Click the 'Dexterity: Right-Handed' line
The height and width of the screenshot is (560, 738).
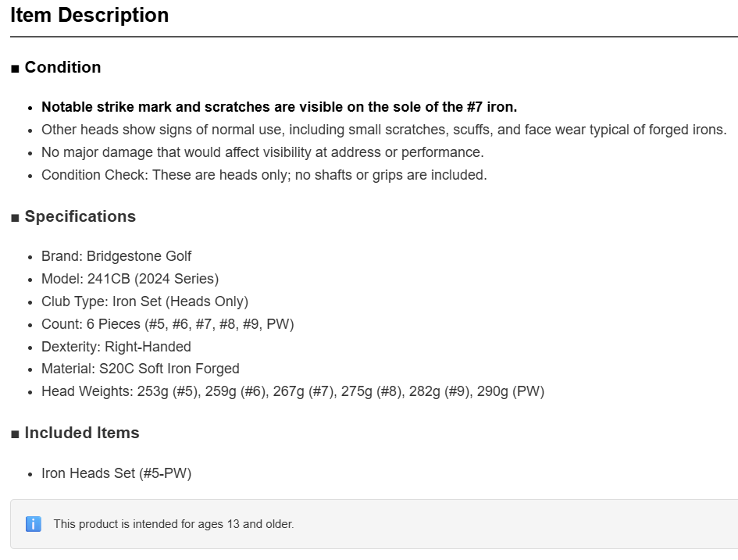[116, 346]
